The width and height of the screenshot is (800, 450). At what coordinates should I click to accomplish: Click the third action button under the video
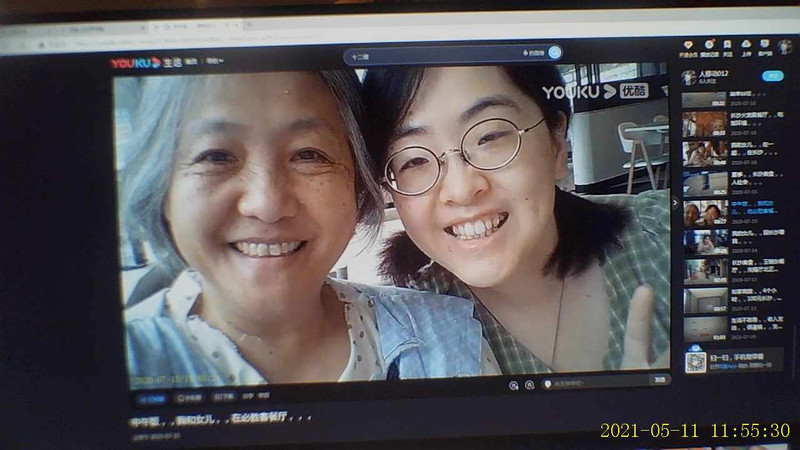[223, 397]
